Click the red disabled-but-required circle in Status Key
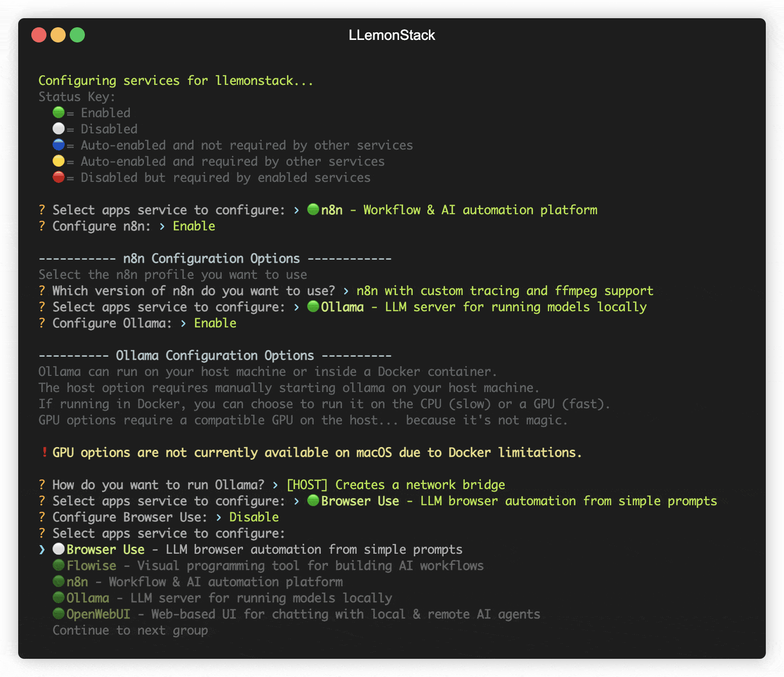This screenshot has width=784, height=677. point(59,177)
